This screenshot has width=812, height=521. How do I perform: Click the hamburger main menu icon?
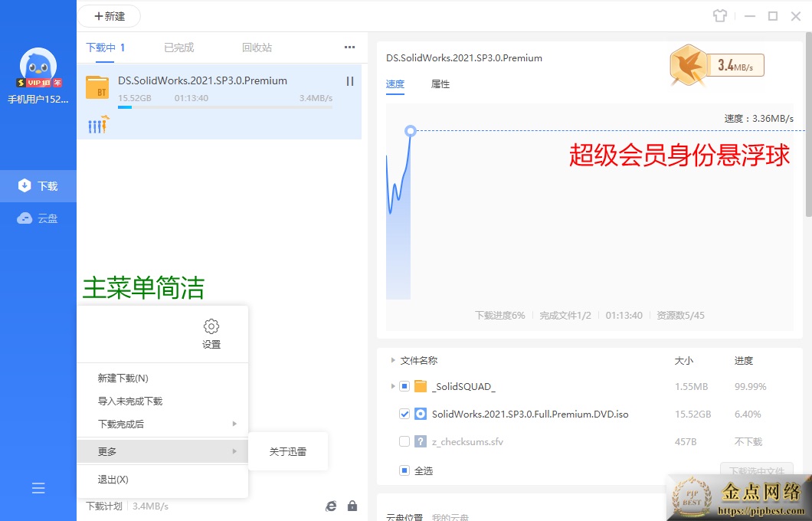click(x=38, y=488)
